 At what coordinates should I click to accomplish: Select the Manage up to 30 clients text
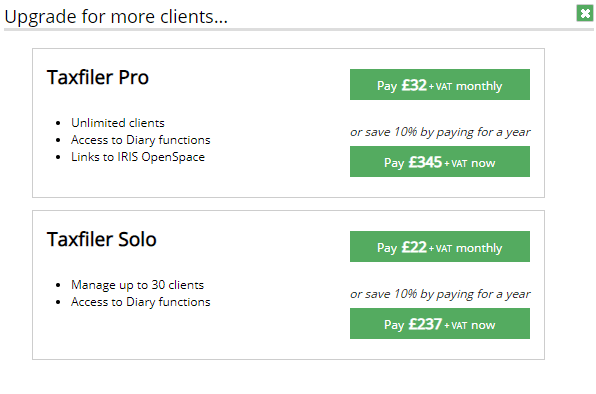138,285
